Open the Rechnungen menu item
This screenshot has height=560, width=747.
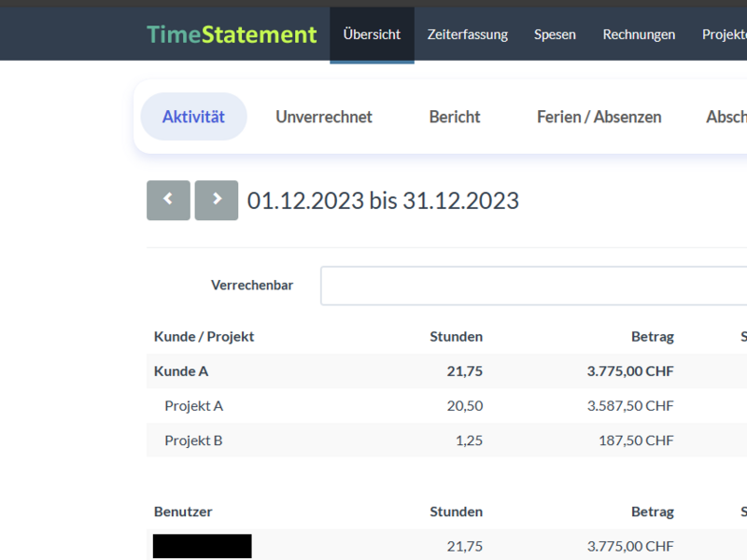(639, 35)
